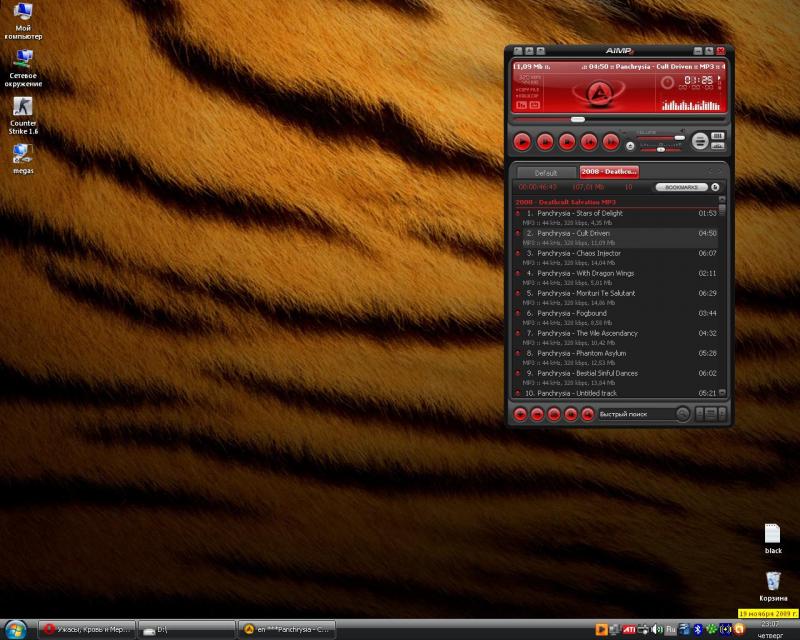Select track 'Panchrysia - Stars of Delight'
The image size is (800, 640).
pos(616,218)
